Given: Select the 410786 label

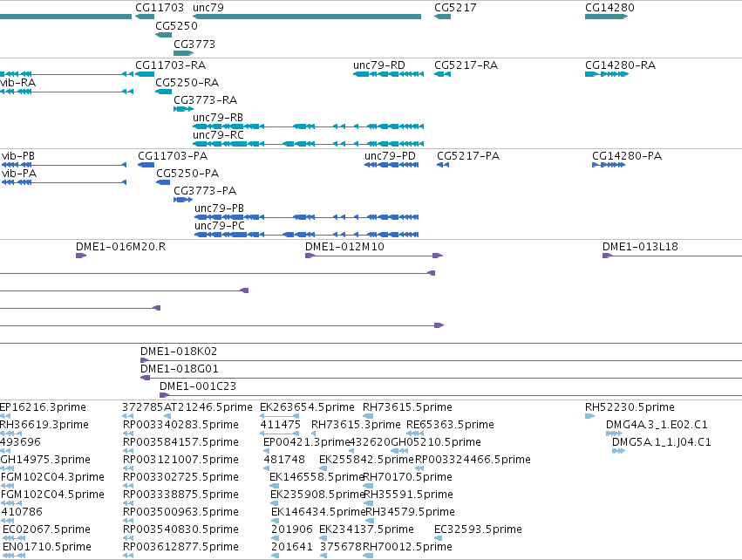Looking at the screenshot, I should point(22,512).
